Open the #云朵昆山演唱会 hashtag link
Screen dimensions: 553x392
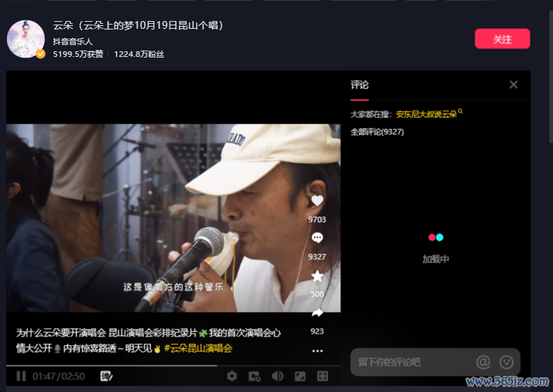(197, 348)
